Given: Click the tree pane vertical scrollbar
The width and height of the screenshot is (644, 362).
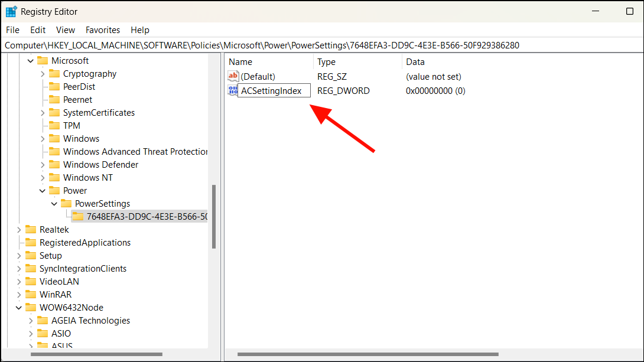Looking at the screenshot, I should coord(213,217).
